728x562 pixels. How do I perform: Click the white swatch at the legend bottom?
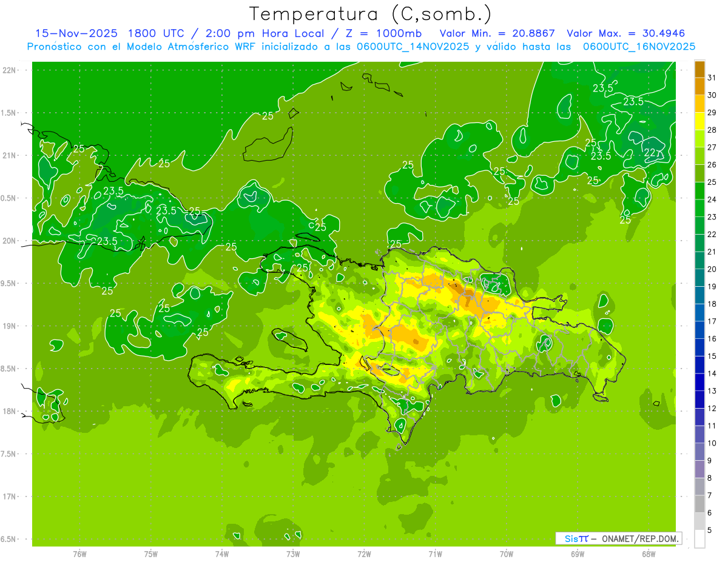click(x=699, y=538)
